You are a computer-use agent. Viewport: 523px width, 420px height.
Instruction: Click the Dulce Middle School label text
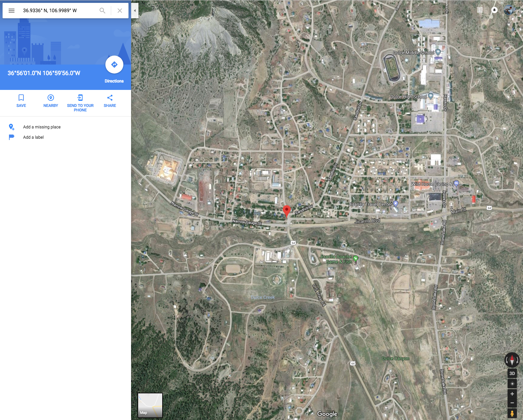[x=414, y=53]
